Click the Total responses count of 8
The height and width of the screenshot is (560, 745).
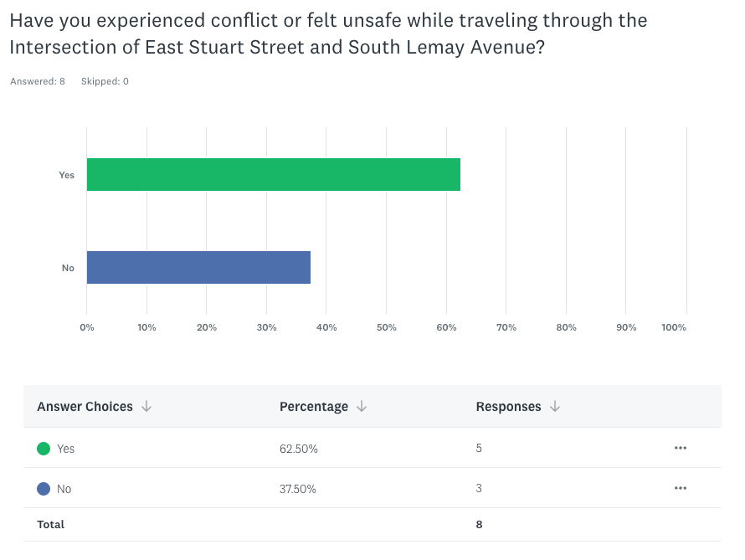point(479,525)
